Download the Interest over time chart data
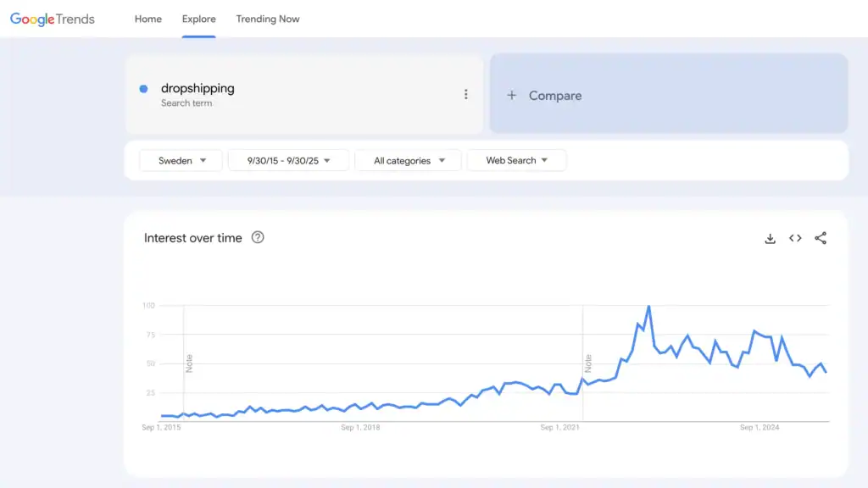Screen dimensions: 868x488 point(770,238)
